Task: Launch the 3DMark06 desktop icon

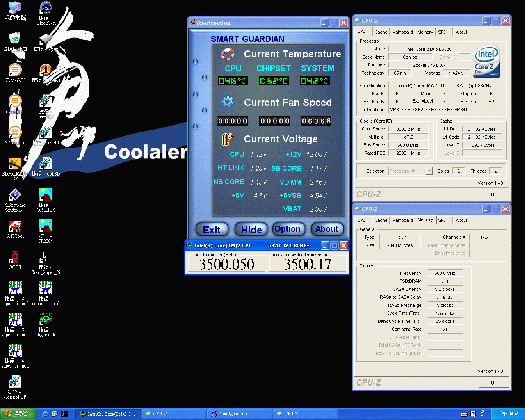Action: coord(15,136)
